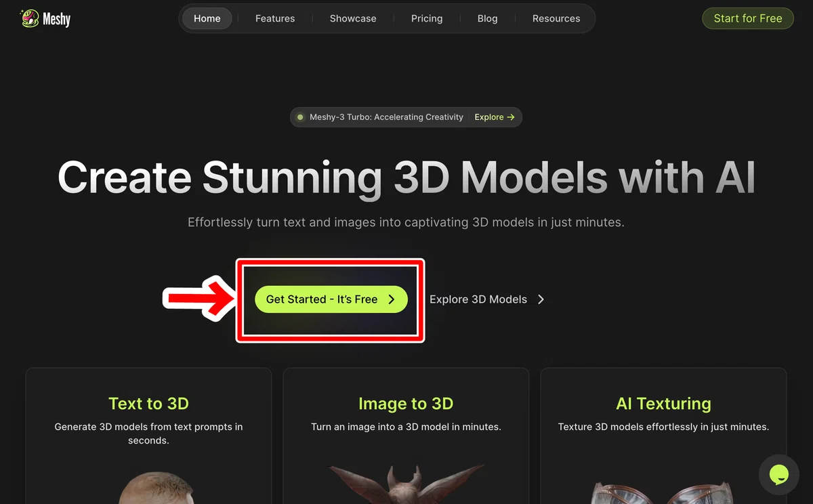The height and width of the screenshot is (504, 813).
Task: Follow the Explore 3D Models link
Action: [x=487, y=299]
